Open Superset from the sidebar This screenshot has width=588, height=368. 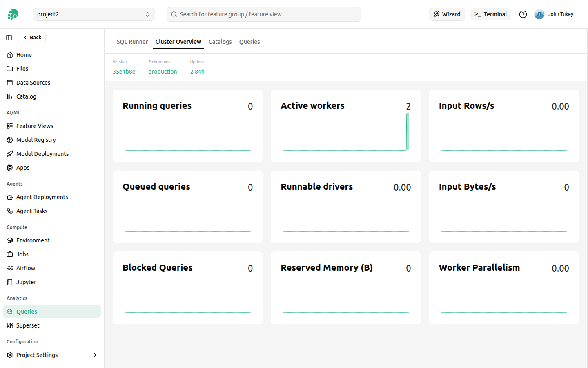coord(52,325)
